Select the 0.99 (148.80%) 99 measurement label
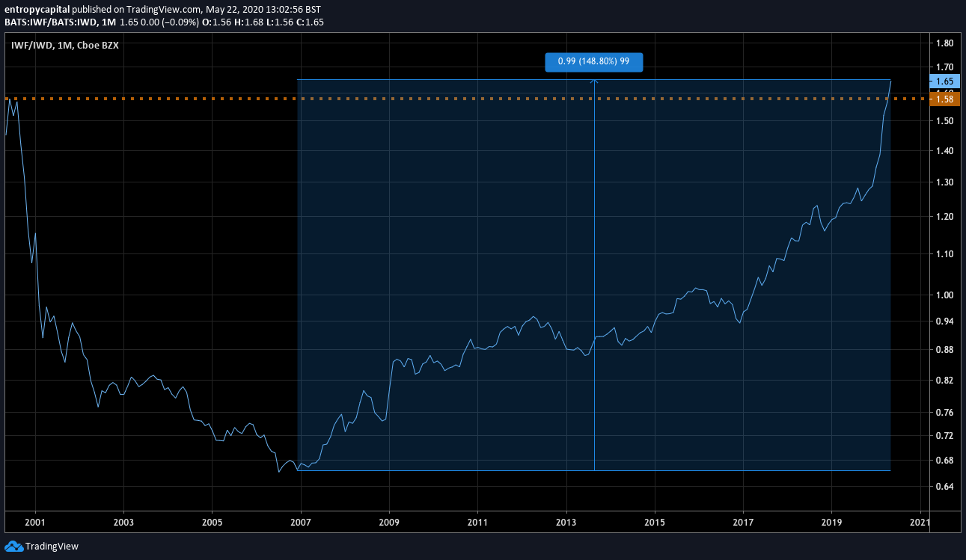Image resolution: width=966 pixels, height=560 pixels. [594, 63]
